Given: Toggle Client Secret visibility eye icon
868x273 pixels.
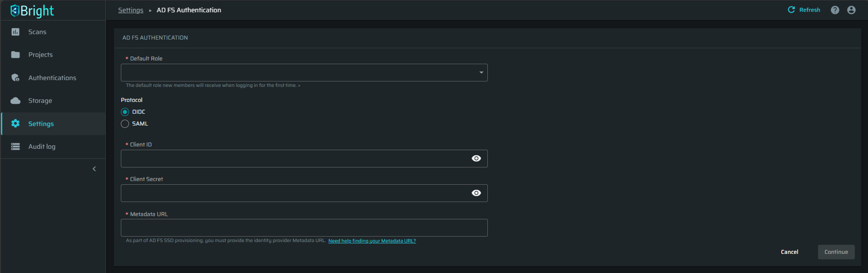Looking at the screenshot, I should (476, 193).
